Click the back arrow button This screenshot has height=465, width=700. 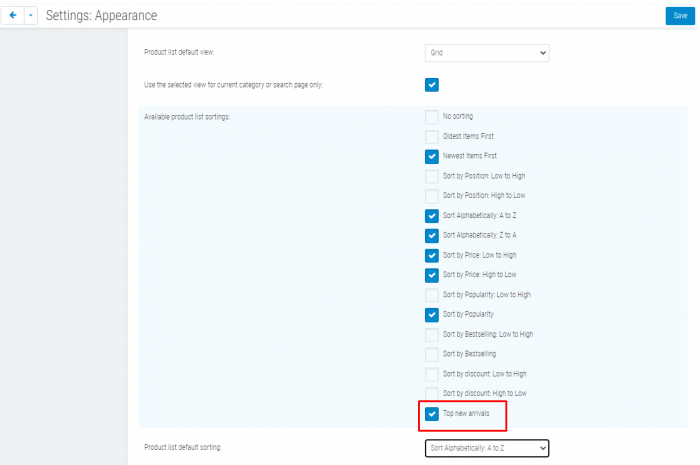point(12,16)
